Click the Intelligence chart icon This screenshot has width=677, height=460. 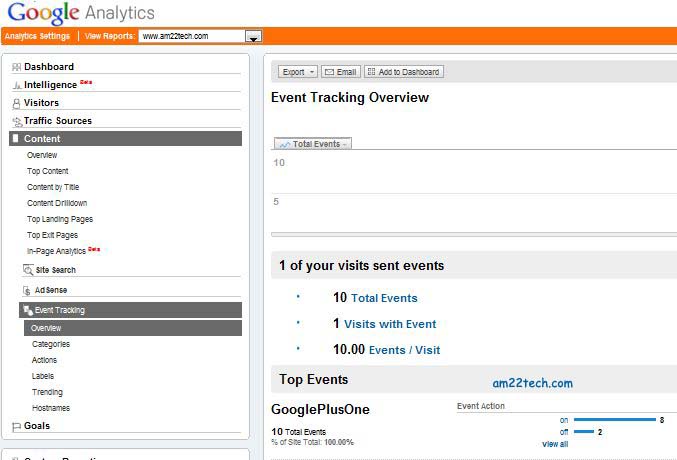(x=16, y=85)
